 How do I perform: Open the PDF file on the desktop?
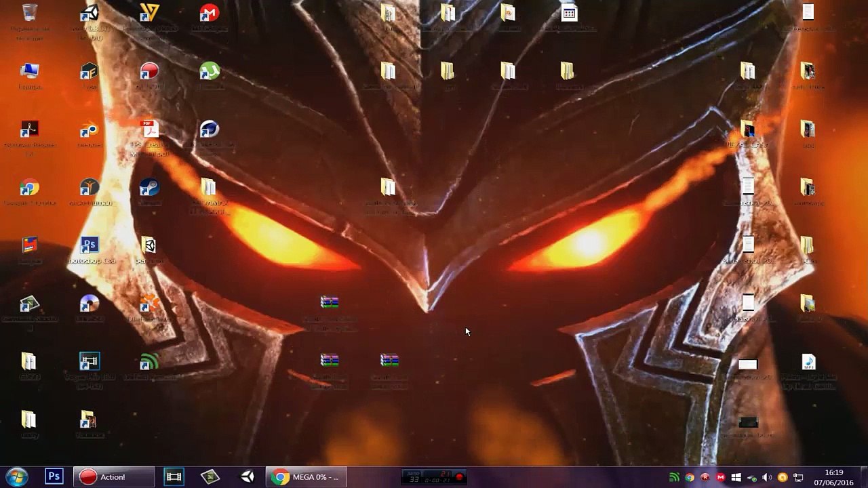coord(149,130)
